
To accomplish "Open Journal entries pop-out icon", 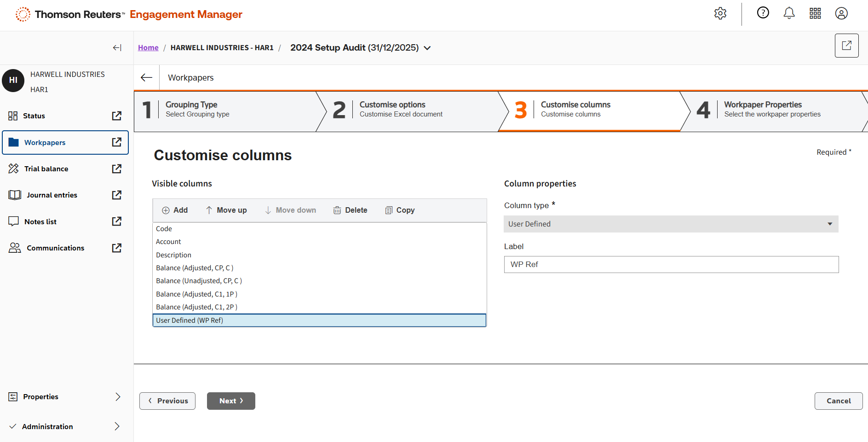I will click(x=117, y=195).
